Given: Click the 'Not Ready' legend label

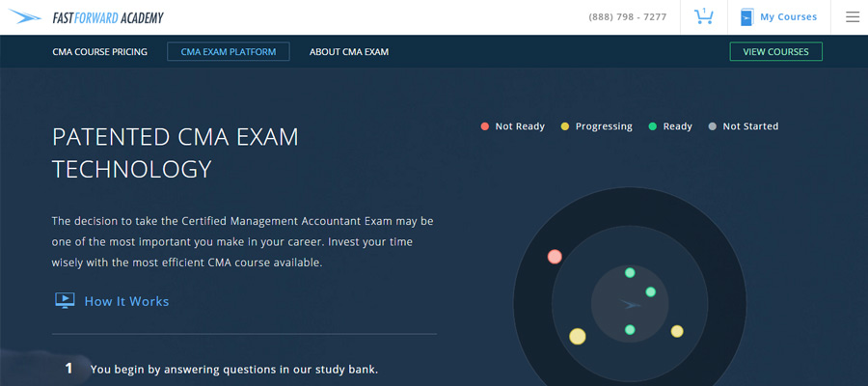Looking at the screenshot, I should tap(520, 126).
